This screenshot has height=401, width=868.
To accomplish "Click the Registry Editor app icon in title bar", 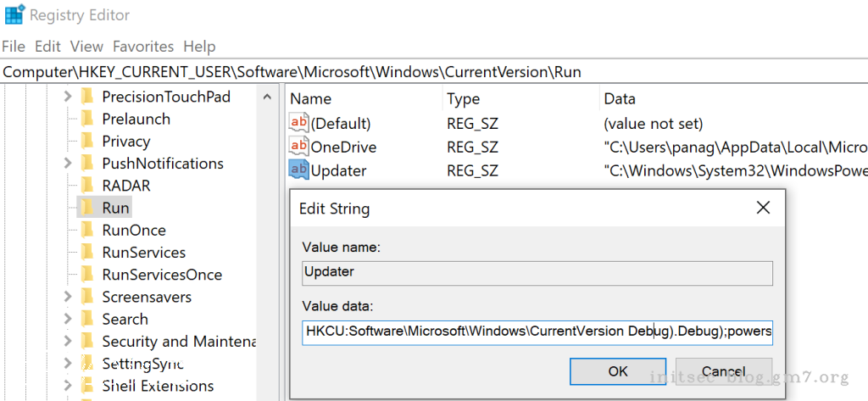I will click(x=14, y=14).
